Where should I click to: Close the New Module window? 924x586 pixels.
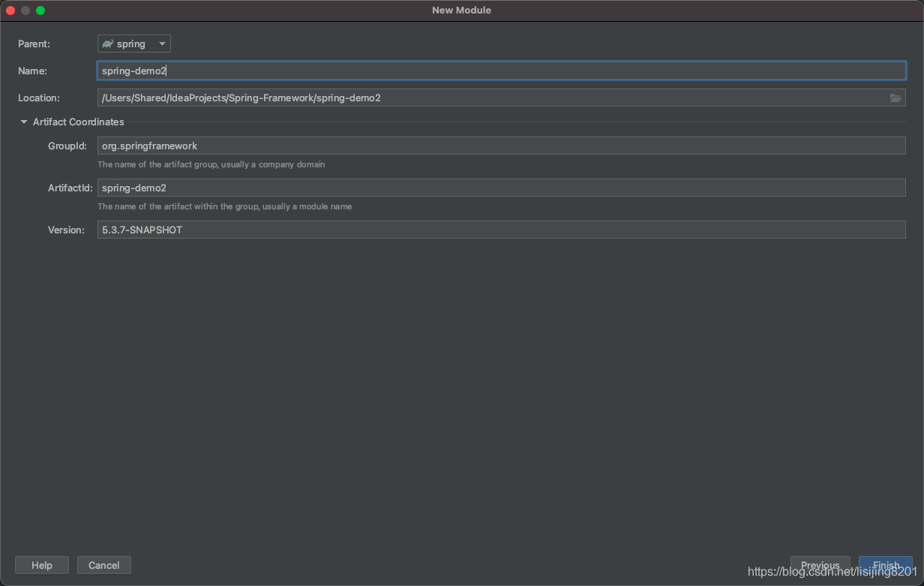click(x=10, y=11)
